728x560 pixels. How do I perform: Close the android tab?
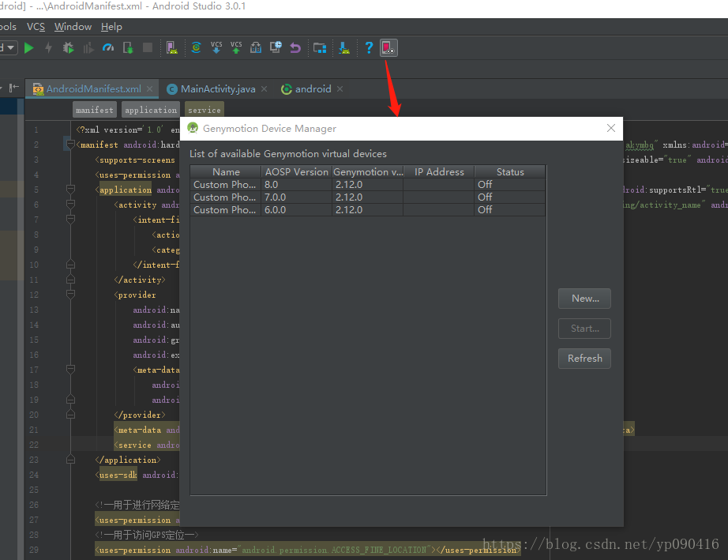(x=340, y=88)
